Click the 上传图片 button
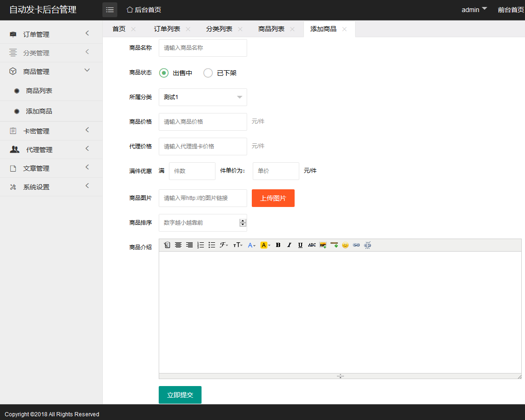525x420 pixels. pyautogui.click(x=273, y=198)
